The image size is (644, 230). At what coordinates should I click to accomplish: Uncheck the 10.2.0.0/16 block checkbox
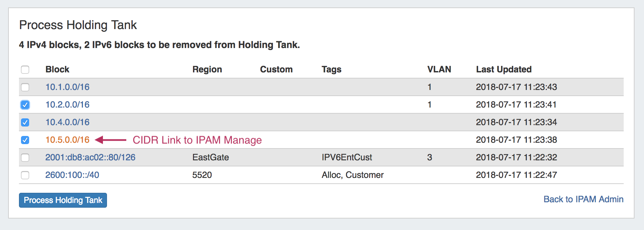pos(25,105)
